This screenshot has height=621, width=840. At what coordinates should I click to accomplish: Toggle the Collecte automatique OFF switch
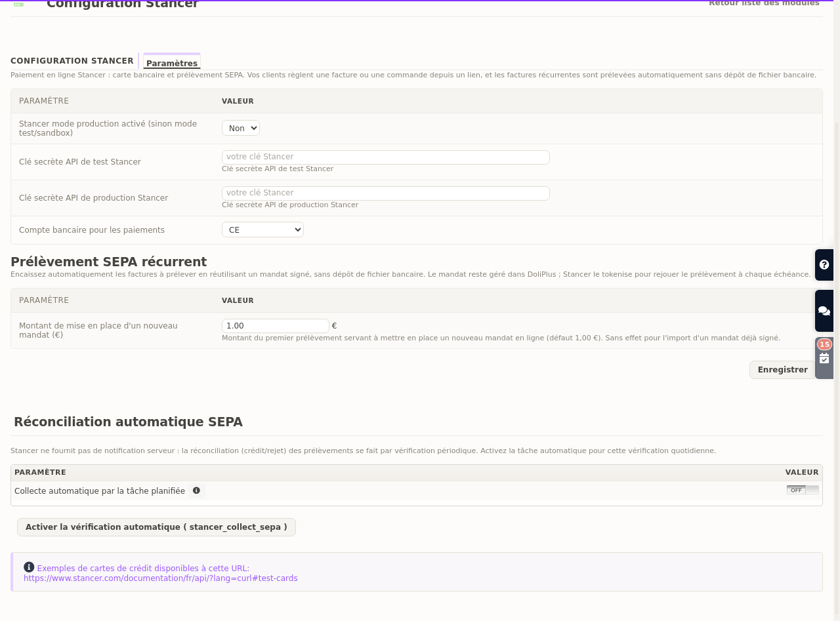[x=803, y=490]
